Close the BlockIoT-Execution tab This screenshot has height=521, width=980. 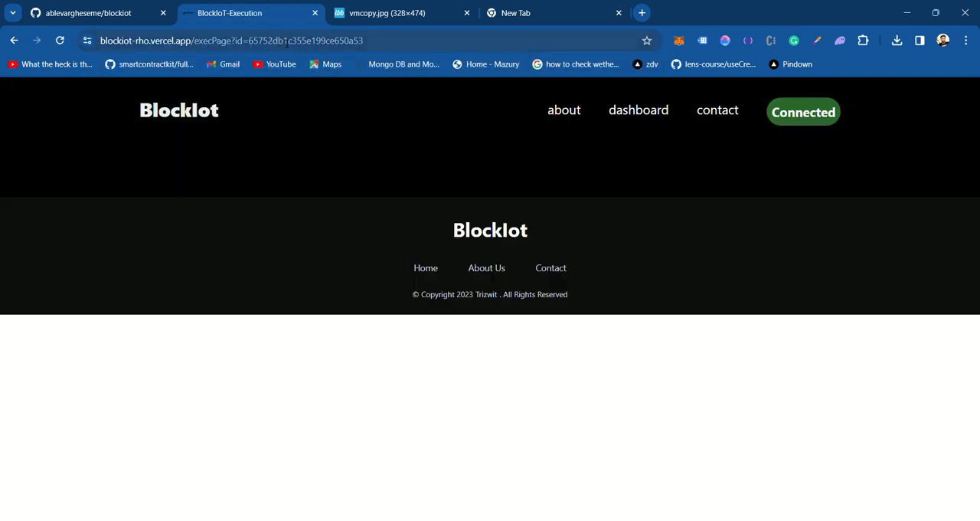click(x=315, y=13)
